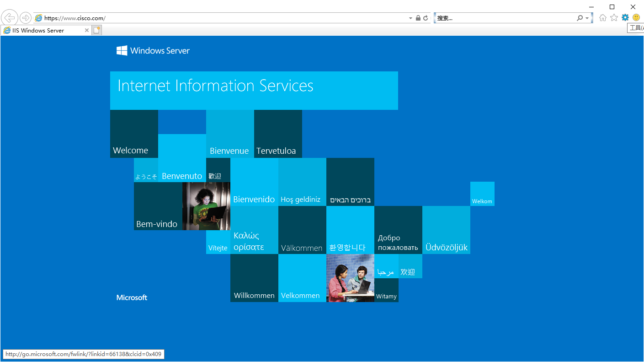Click the browser Back arrow button
Viewport: 644px width, 362px height.
coord(10,18)
